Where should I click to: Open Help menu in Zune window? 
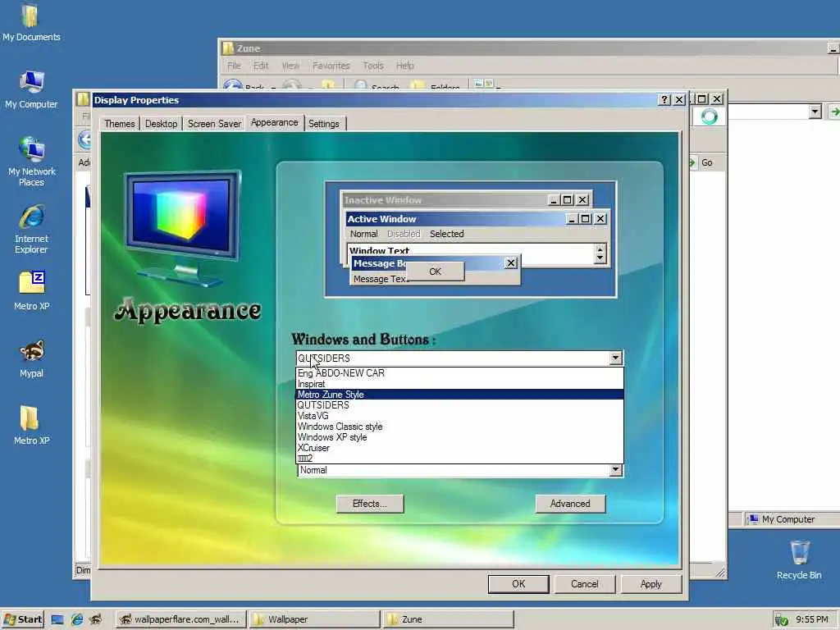coord(405,66)
